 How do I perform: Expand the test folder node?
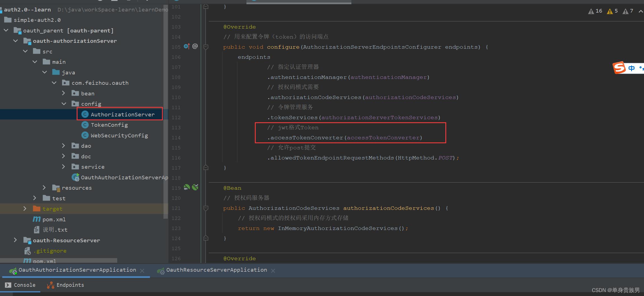tap(35, 198)
